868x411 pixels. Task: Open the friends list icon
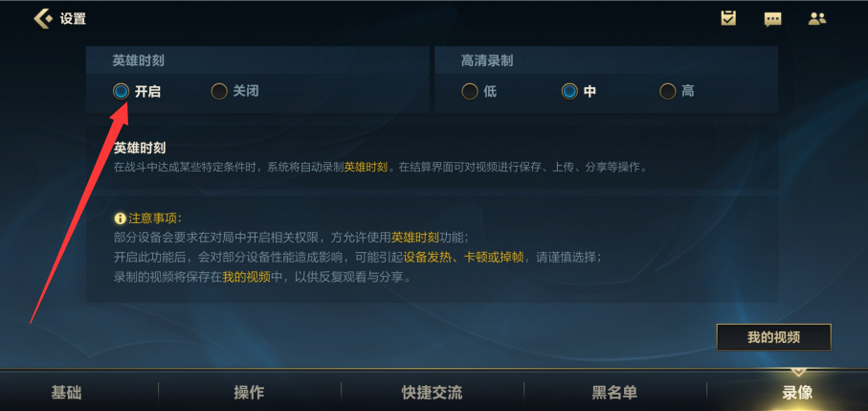[817, 19]
